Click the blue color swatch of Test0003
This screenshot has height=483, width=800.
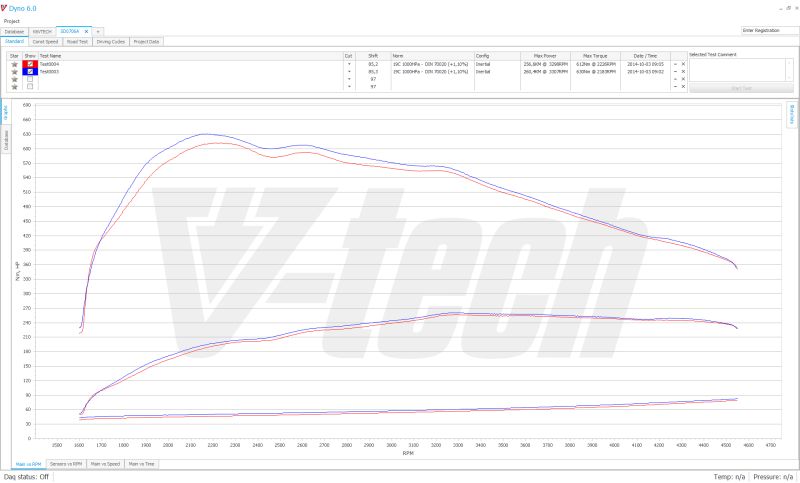pyautogui.click(x=30, y=72)
